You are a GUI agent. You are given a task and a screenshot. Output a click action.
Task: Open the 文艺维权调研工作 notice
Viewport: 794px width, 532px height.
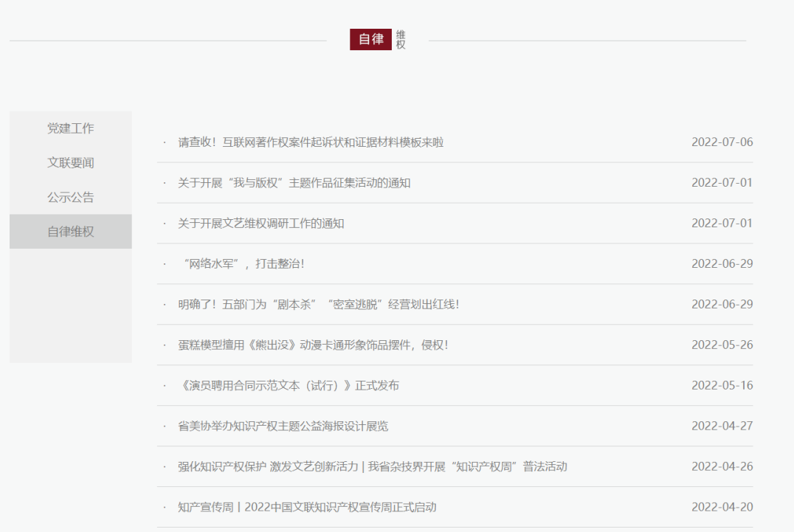(x=260, y=224)
